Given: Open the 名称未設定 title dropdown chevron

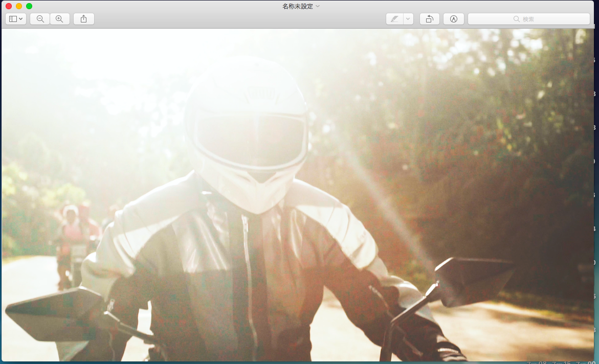Looking at the screenshot, I should [x=318, y=6].
